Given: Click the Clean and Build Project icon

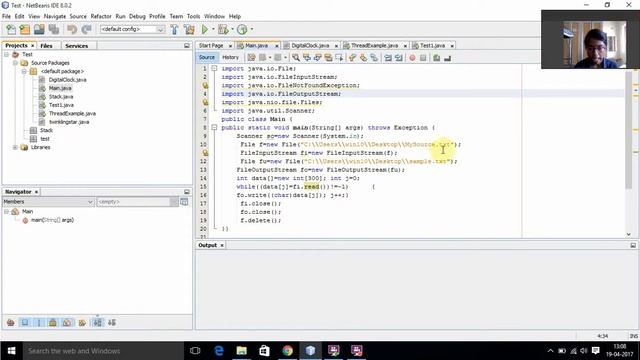Looking at the screenshot, I should tap(189, 29).
